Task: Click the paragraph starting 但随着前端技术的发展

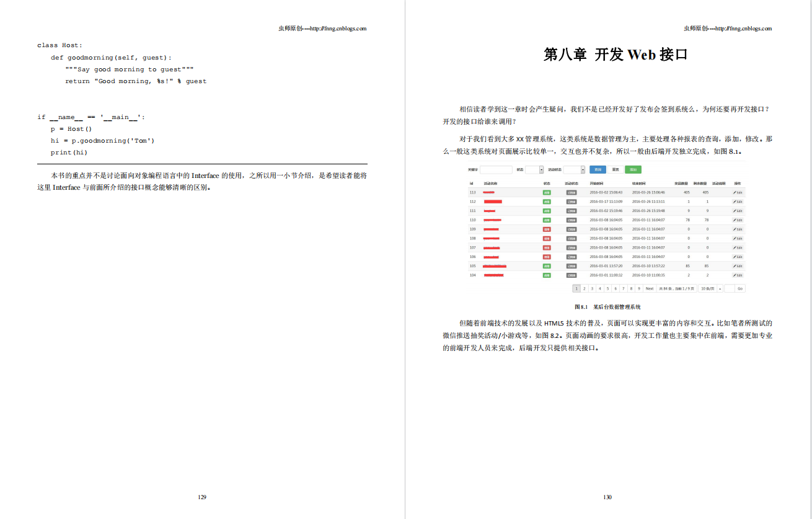Action: tap(607, 335)
